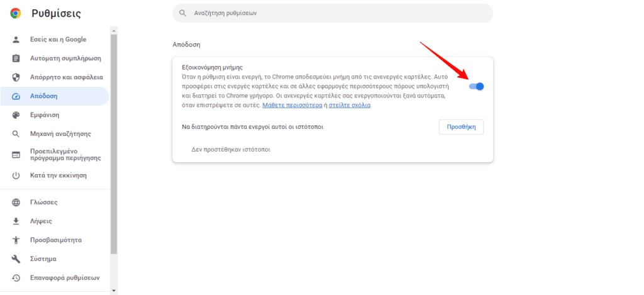Disable the Εξοικονόμηση μνήμης toggle

click(476, 87)
